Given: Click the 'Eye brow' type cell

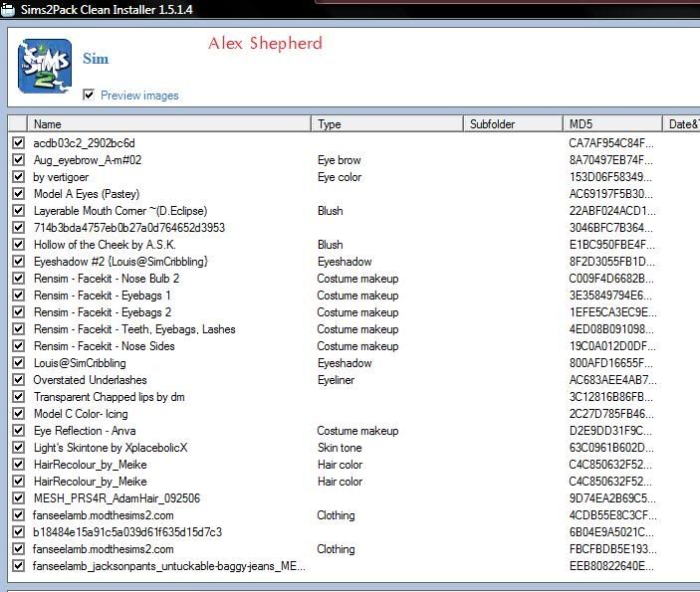Looking at the screenshot, I should [340, 160].
